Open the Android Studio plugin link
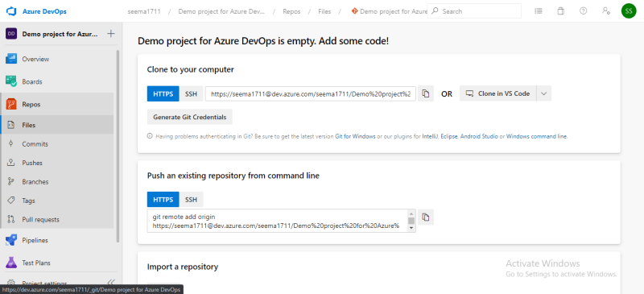 [x=479, y=136]
